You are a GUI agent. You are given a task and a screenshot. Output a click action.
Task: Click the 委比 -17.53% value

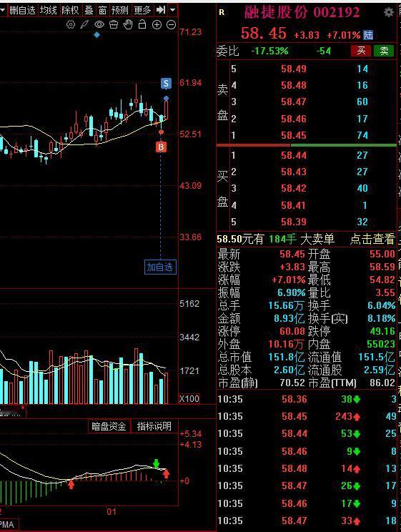click(269, 51)
